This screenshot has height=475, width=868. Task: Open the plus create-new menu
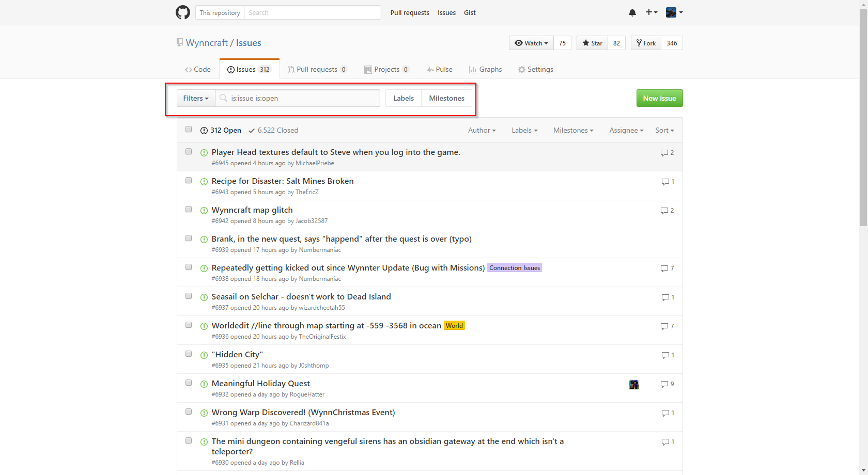click(652, 12)
